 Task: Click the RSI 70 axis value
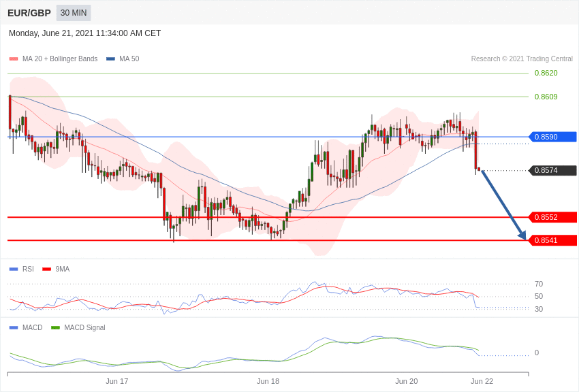pyautogui.click(x=539, y=284)
